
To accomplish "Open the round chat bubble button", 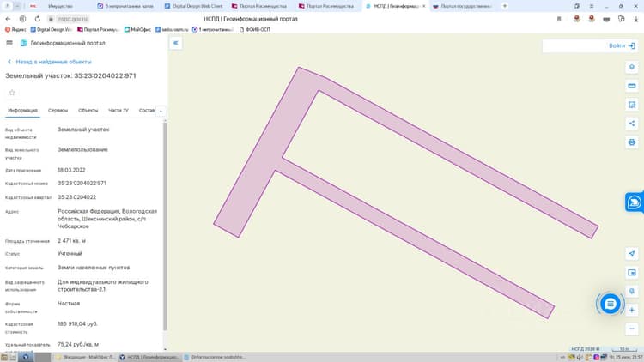I will [x=611, y=304].
